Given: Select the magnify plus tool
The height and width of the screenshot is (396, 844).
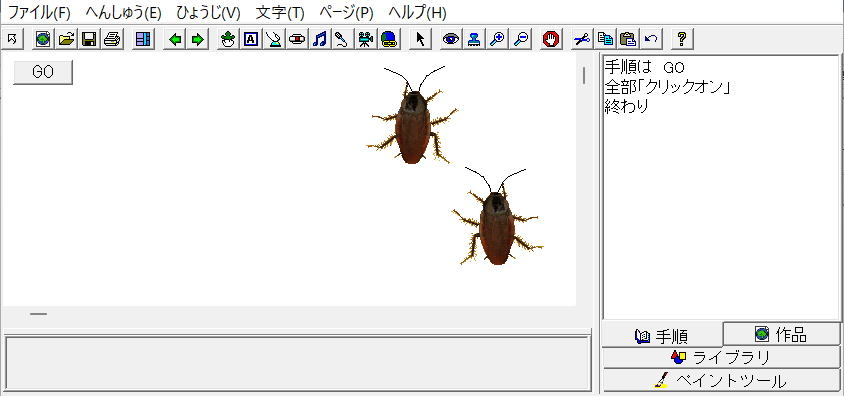Looking at the screenshot, I should tap(497, 39).
